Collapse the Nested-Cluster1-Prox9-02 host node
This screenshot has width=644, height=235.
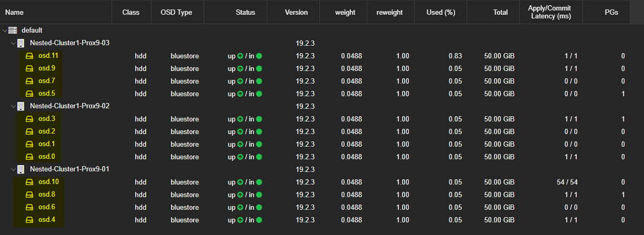pos(14,106)
